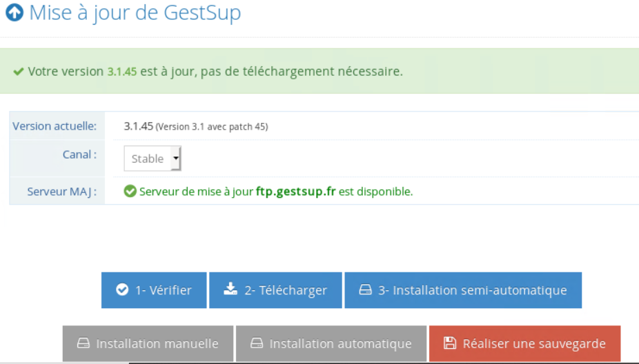Select the ftp.gestsup.fr server name text
639x364 pixels.
tap(296, 192)
